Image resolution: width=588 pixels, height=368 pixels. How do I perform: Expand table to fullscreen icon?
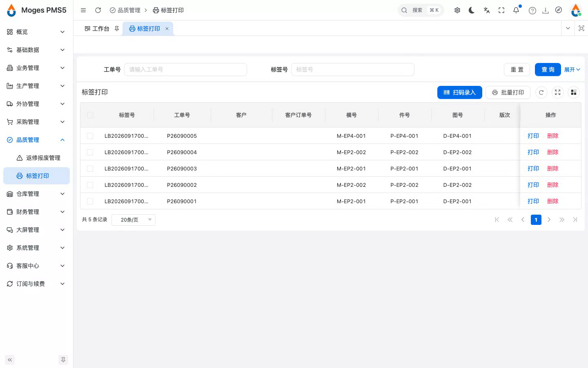coord(557,92)
